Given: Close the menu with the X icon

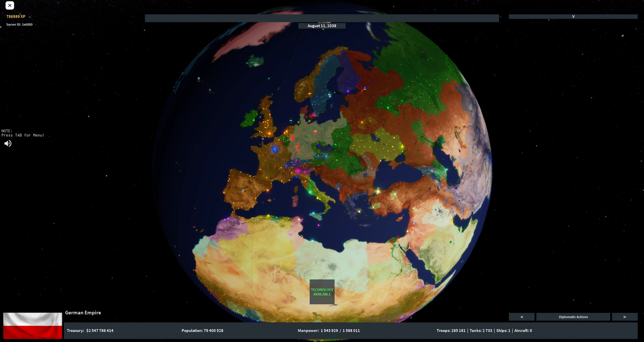Looking at the screenshot, I should click(10, 5).
